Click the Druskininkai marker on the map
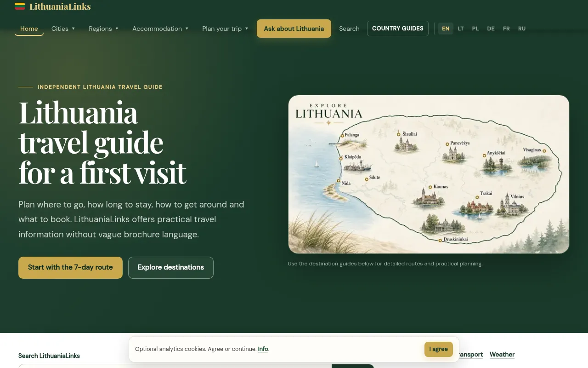Viewport: 588px width, 368px height. tap(440, 240)
